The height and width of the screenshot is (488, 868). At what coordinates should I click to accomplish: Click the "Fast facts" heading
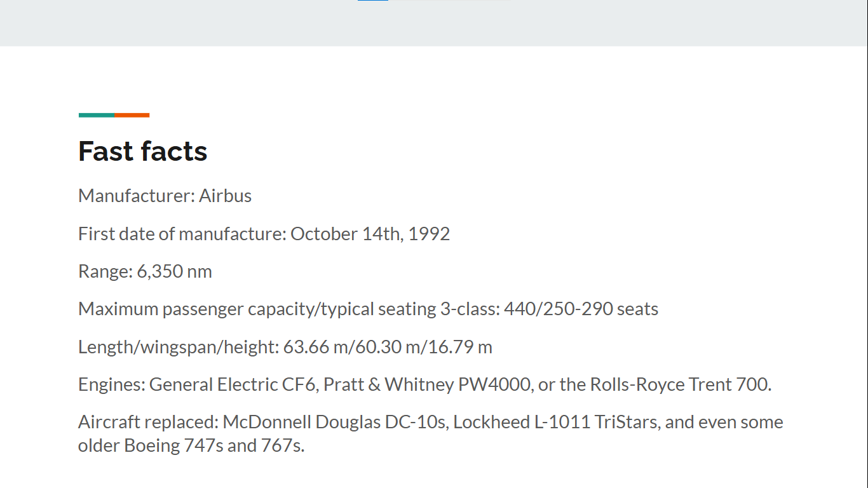coord(142,151)
